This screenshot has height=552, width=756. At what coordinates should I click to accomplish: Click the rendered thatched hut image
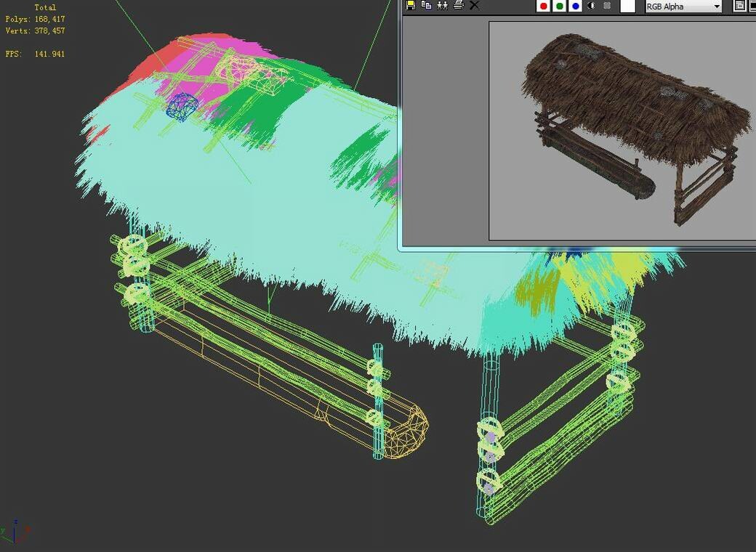pyautogui.click(x=637, y=129)
